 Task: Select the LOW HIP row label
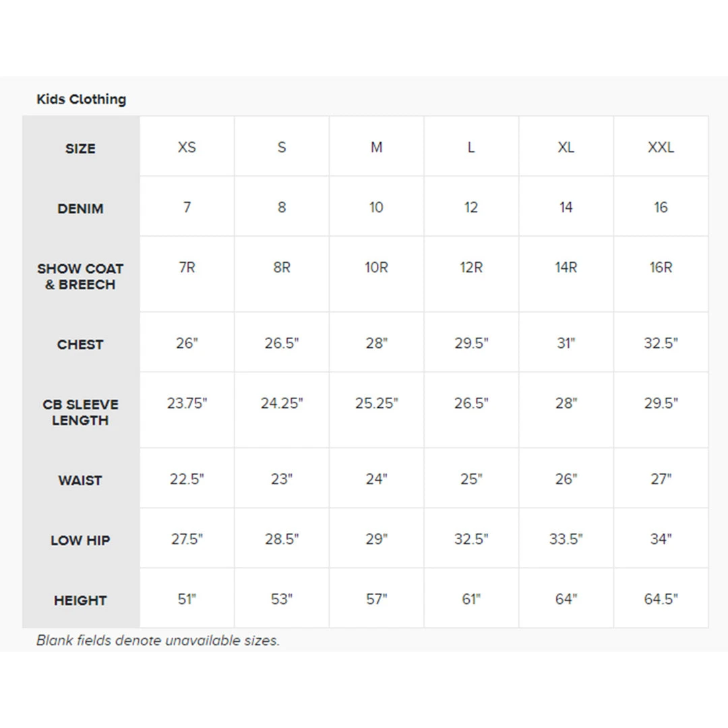(x=80, y=541)
